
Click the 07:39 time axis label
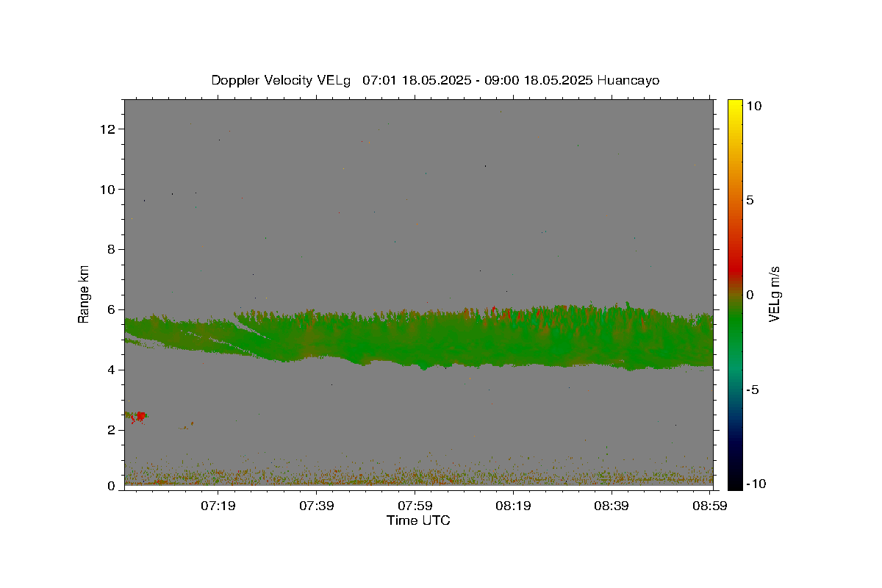pos(317,506)
